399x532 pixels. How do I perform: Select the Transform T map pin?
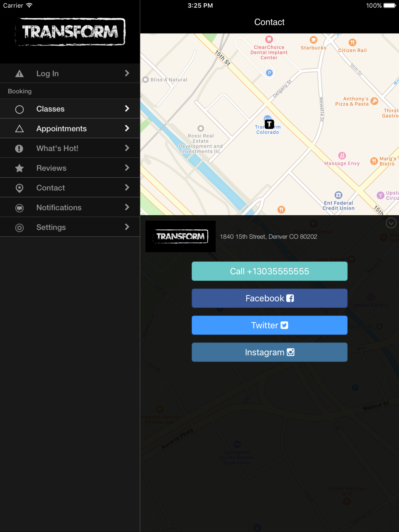269,124
